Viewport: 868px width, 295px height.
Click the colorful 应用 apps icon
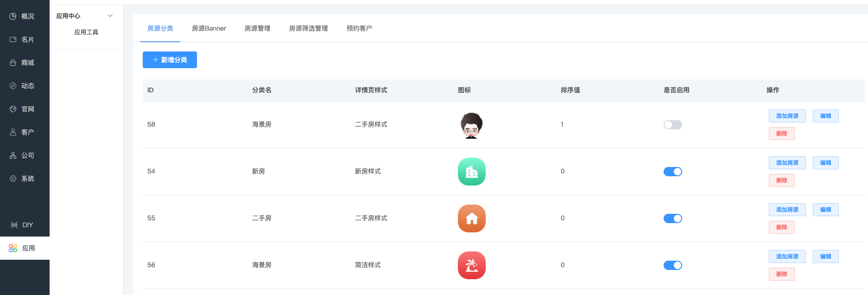pos(13,248)
